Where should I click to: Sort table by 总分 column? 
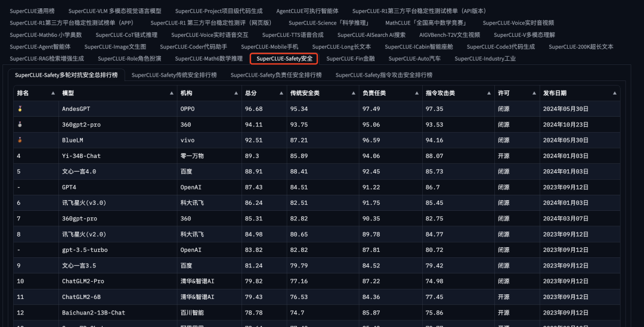281,93
